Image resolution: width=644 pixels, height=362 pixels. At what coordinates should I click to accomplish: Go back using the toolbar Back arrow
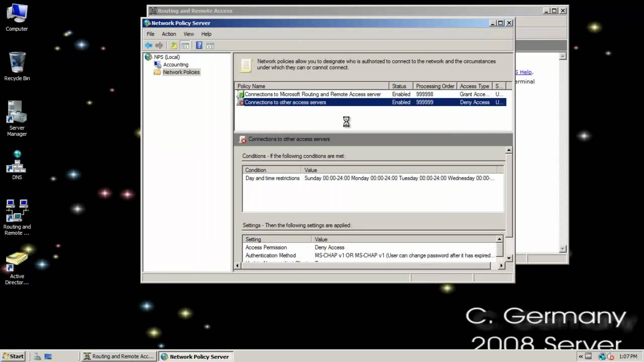coord(148,45)
